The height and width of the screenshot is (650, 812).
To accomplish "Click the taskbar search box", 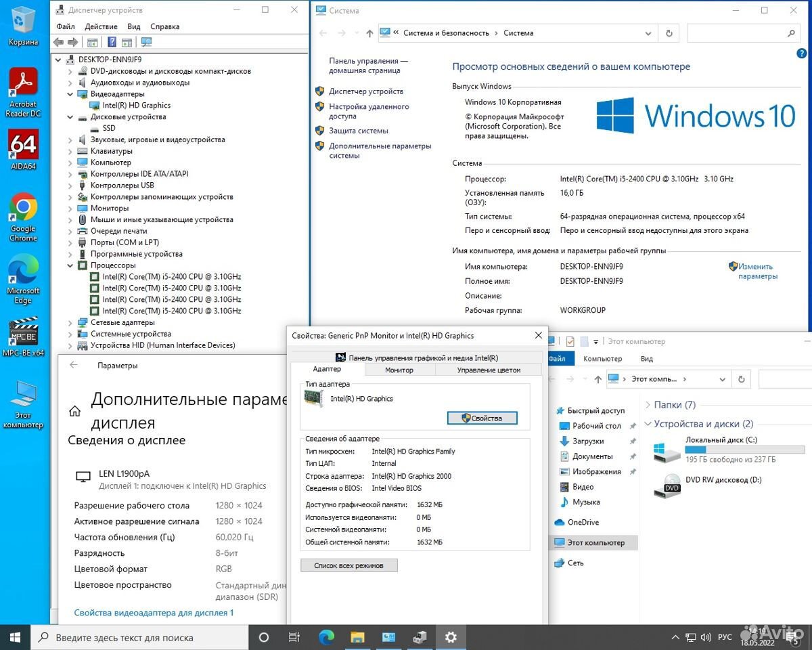I will pos(139,637).
